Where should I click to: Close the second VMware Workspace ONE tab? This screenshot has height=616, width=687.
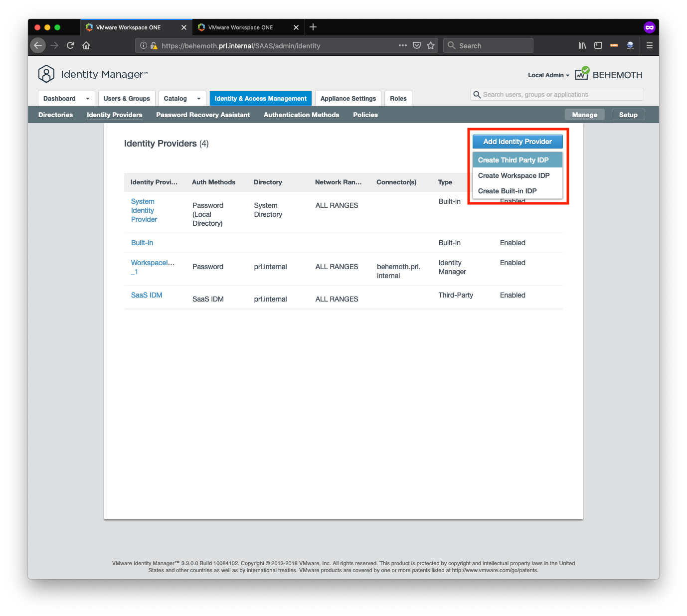296,27
